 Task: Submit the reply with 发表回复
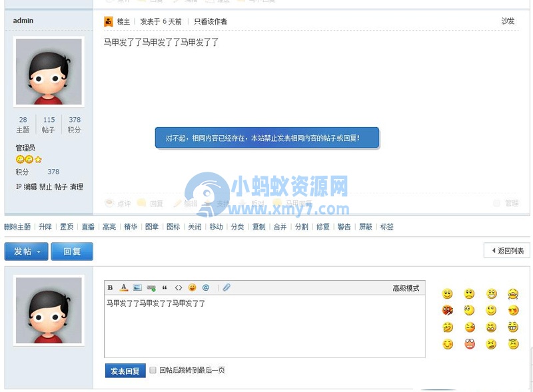[x=124, y=371]
